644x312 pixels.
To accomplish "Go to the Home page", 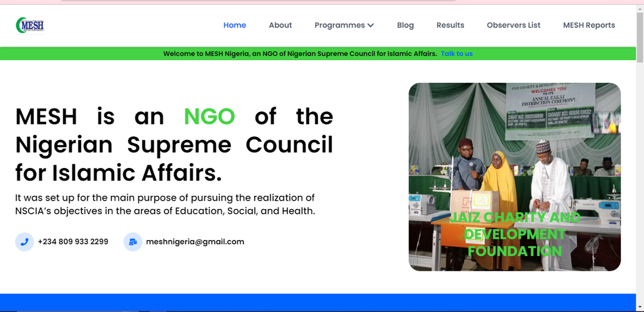I will (234, 25).
